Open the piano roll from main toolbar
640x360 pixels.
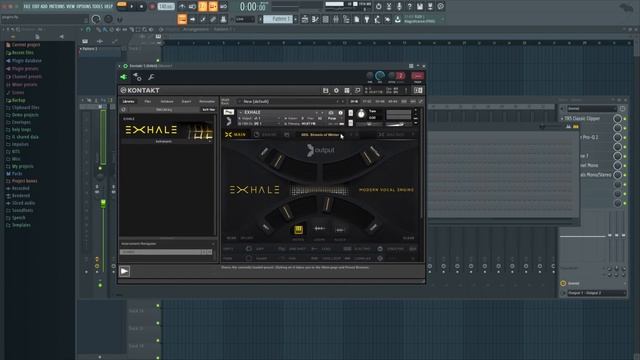point(315,19)
